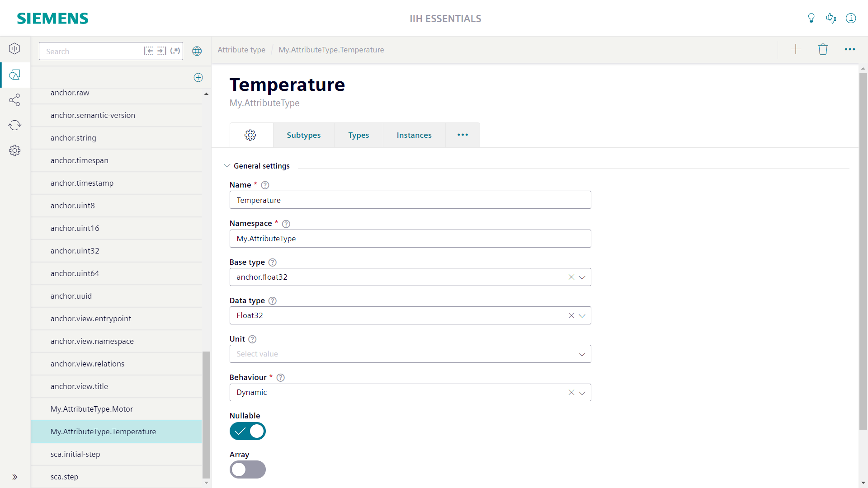Select My.AttributeType.Temperature in list
The width and height of the screenshot is (868, 488).
tap(116, 432)
